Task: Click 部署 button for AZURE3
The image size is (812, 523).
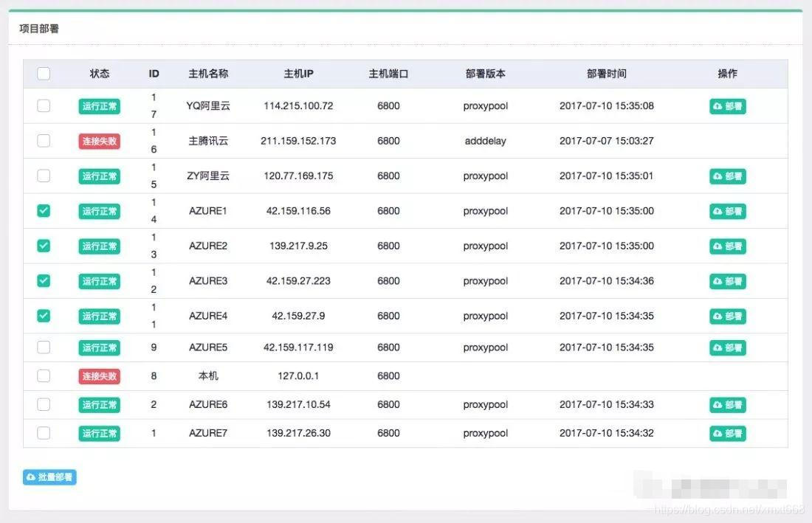Action: click(728, 281)
